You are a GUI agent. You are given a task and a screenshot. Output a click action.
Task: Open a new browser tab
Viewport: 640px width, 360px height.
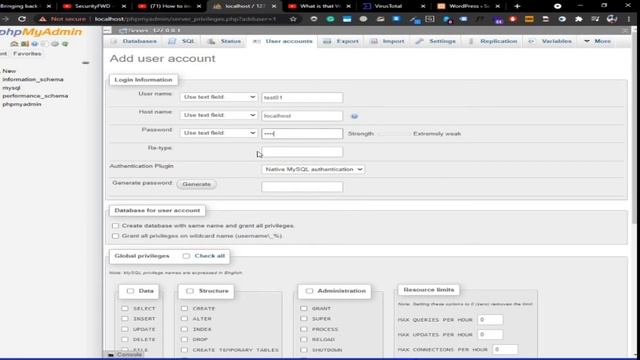(517, 6)
